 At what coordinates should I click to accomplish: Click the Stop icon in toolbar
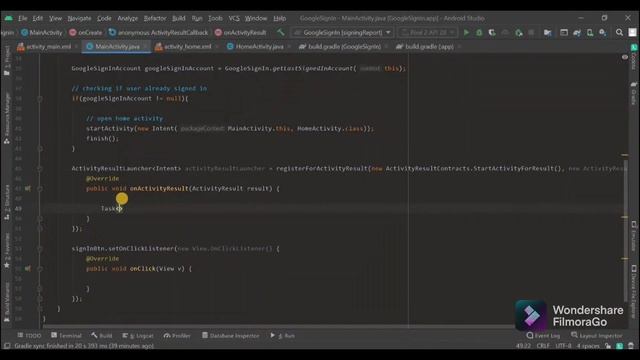(x=531, y=32)
